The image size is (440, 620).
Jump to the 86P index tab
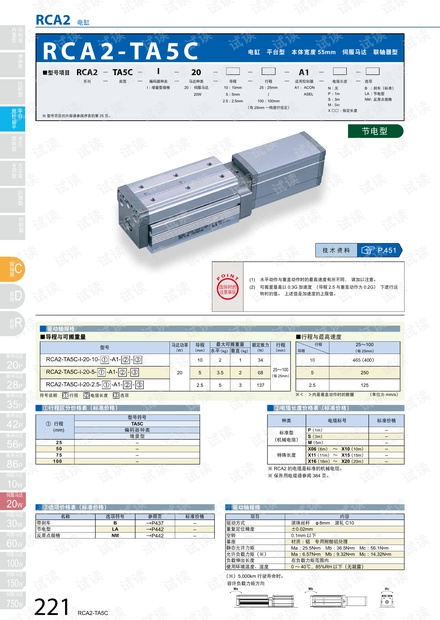[x=13, y=462]
